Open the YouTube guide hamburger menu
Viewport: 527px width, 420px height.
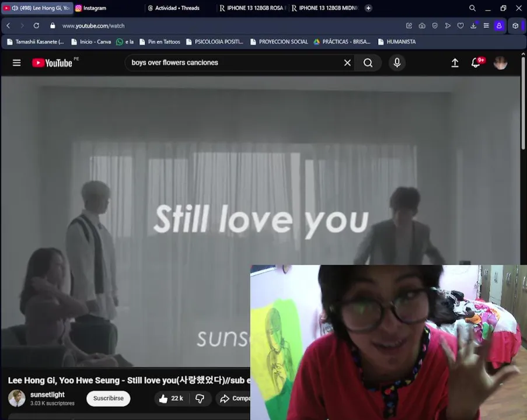[x=16, y=63]
